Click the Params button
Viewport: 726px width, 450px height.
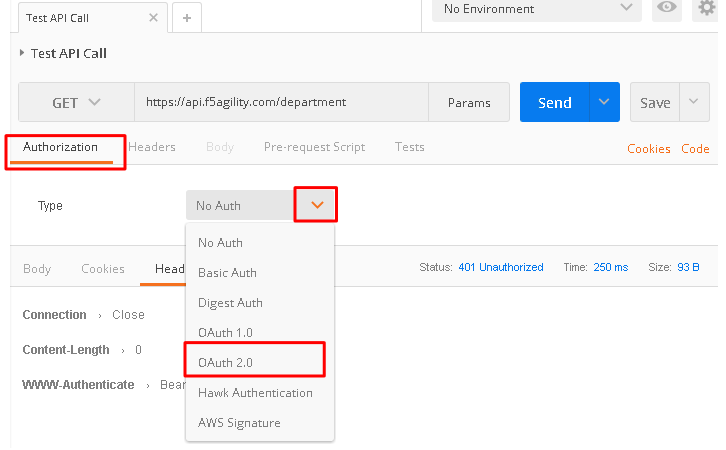469,102
